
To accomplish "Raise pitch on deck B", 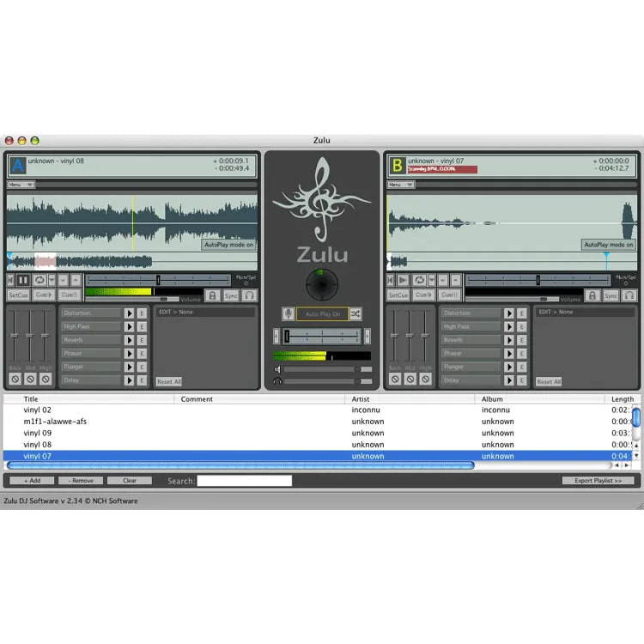I will [455, 281].
